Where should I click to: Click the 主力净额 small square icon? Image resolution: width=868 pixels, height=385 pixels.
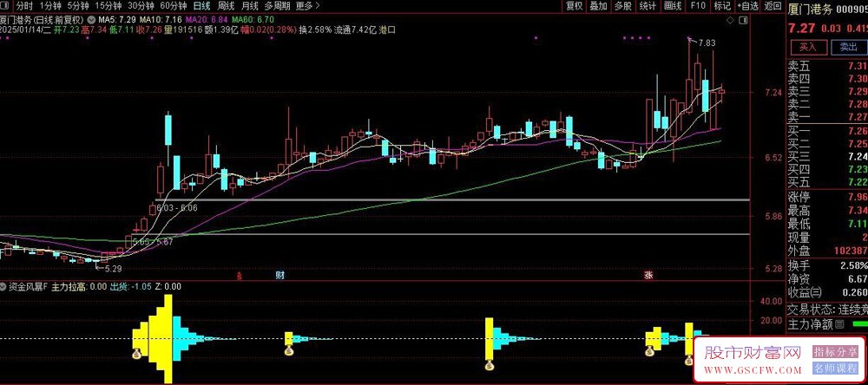tap(839, 323)
